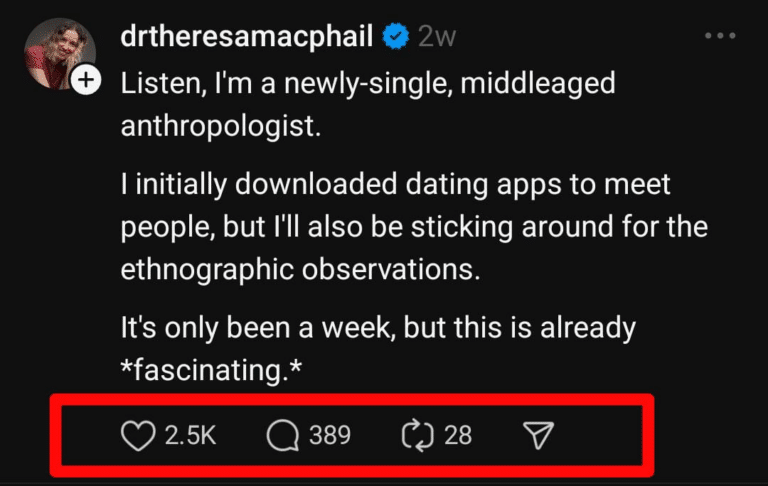Repost using the repost arrows icon
The image size is (768, 486).
click(x=413, y=435)
